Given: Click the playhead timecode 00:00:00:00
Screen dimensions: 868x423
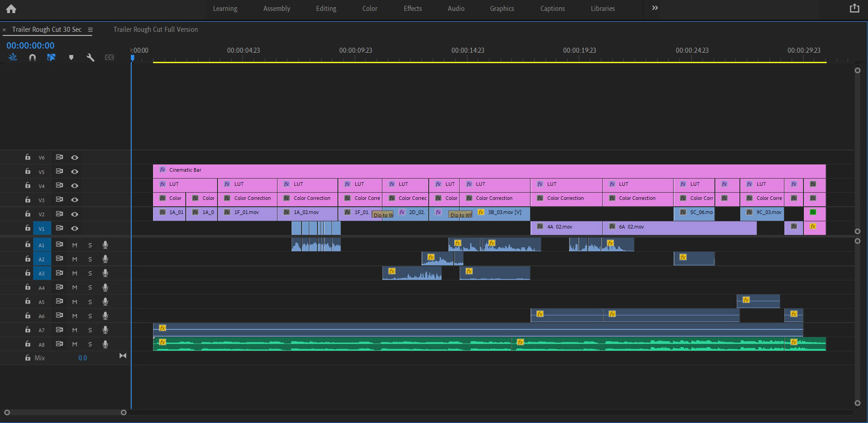Looking at the screenshot, I should click(x=30, y=45).
